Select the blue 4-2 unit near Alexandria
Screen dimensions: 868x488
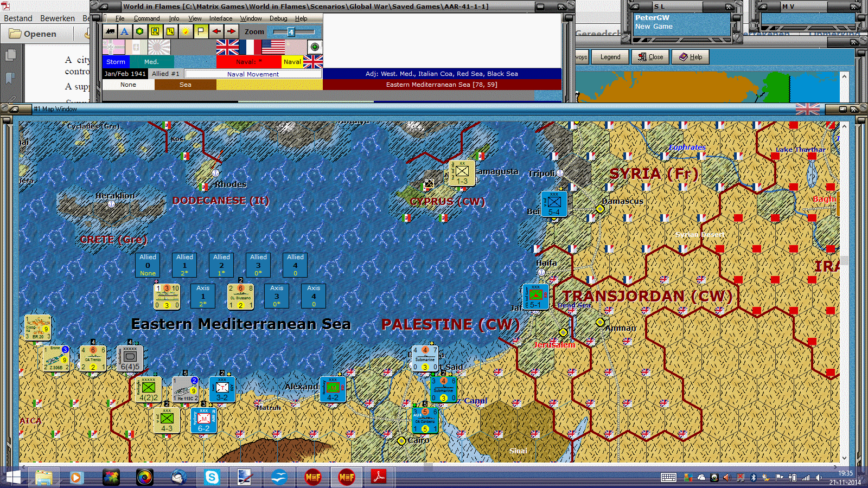(x=333, y=389)
